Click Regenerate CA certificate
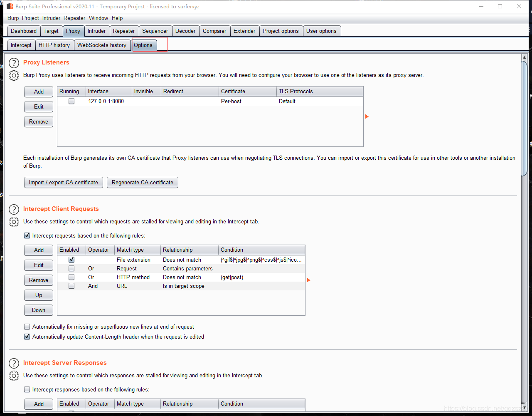532x416 pixels. tap(143, 182)
